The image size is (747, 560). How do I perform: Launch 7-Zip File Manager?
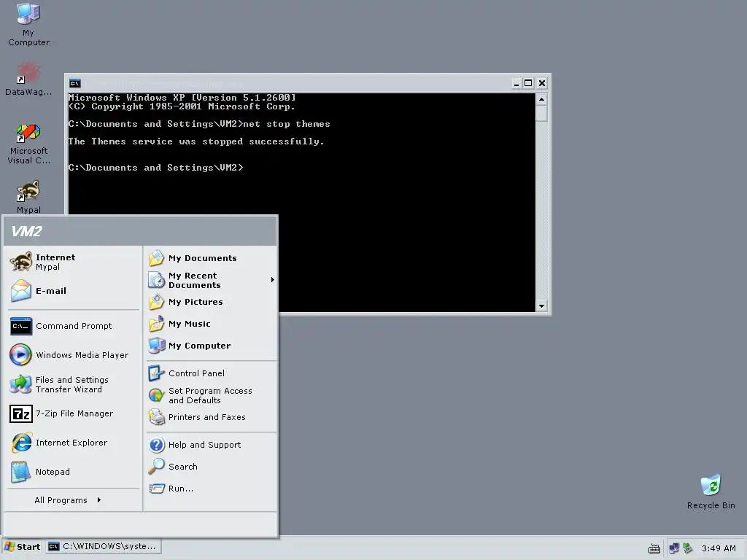(x=74, y=414)
